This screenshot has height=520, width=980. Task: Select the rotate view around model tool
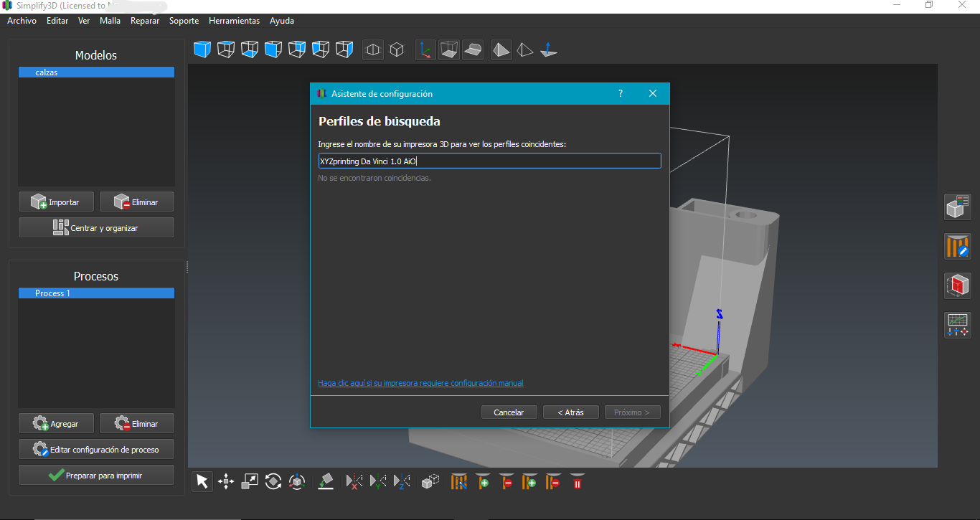(297, 481)
